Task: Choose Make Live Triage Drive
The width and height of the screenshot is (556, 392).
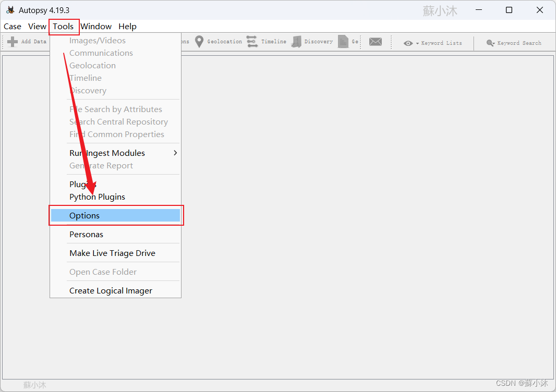Action: point(116,253)
